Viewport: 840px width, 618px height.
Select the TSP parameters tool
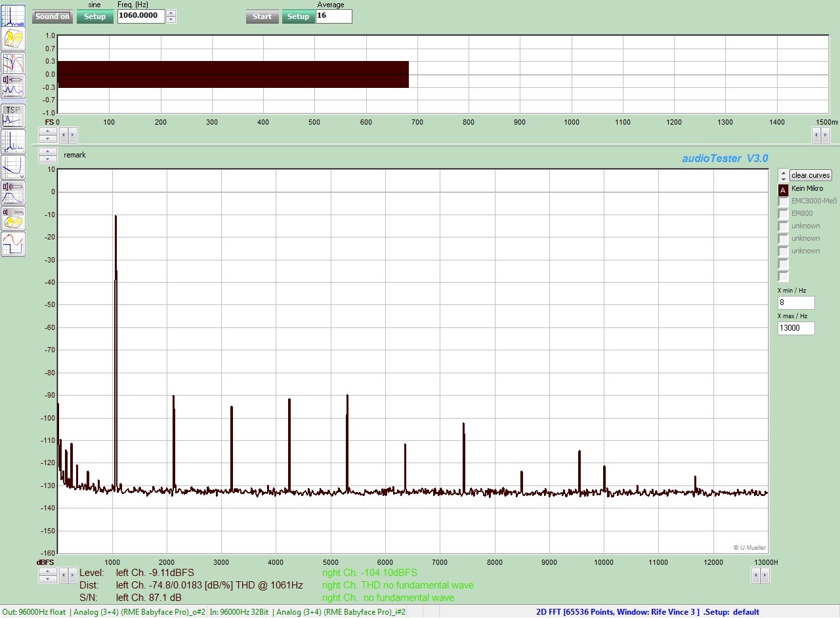(13, 115)
